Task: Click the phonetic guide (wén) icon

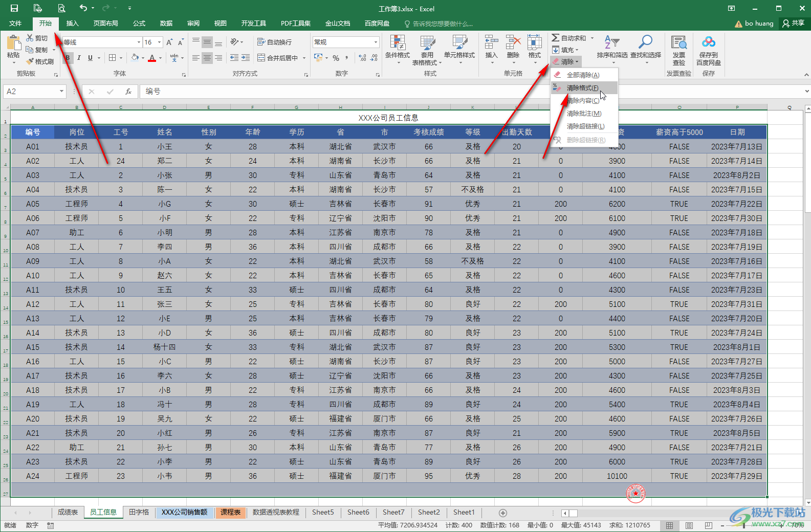Action: click(174, 58)
